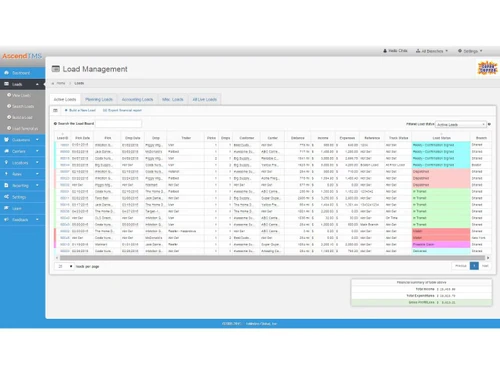Click Build a New Load
This screenshot has height=375, width=500.
coord(80,110)
